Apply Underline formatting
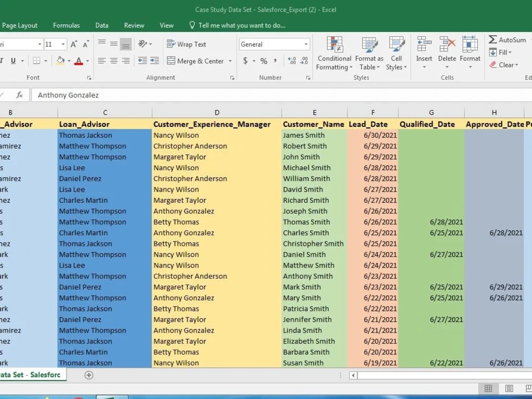Image resolution: width=532 pixels, height=399 pixels. pos(13,61)
